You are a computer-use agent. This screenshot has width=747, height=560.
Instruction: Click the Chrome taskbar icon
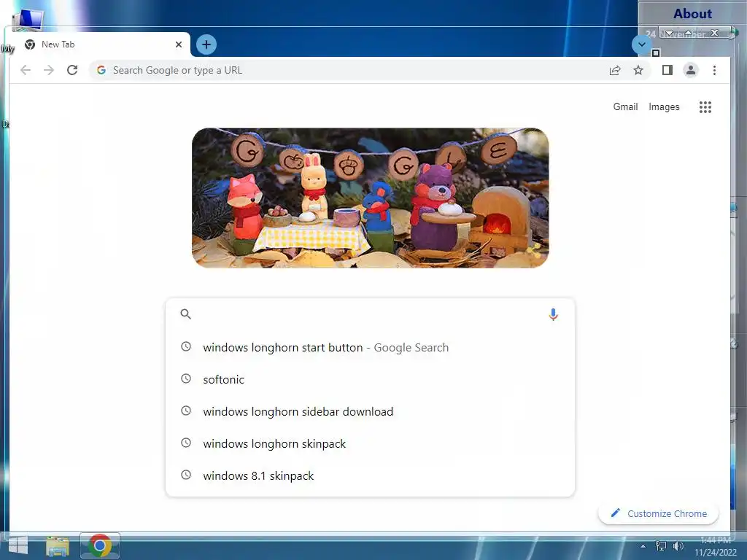99,545
